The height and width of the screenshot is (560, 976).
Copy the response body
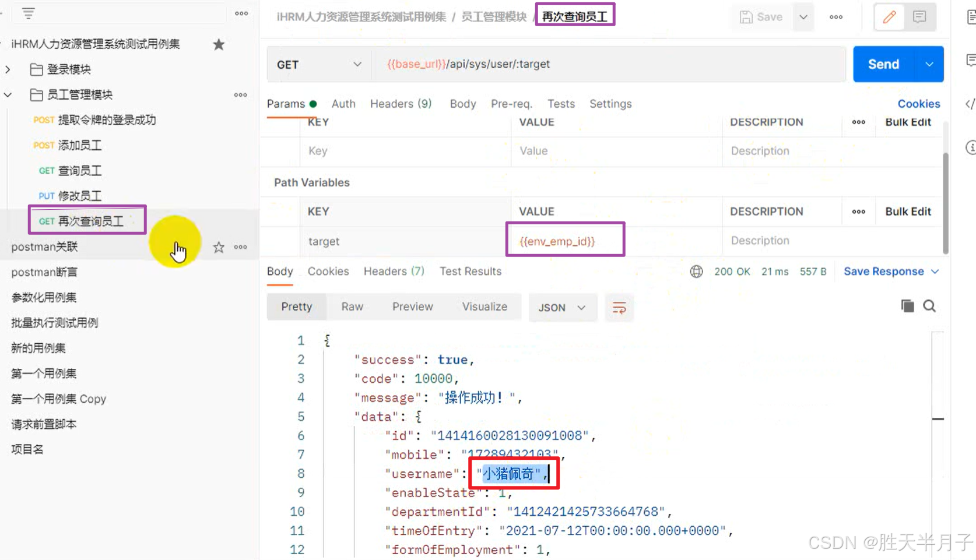pos(907,306)
